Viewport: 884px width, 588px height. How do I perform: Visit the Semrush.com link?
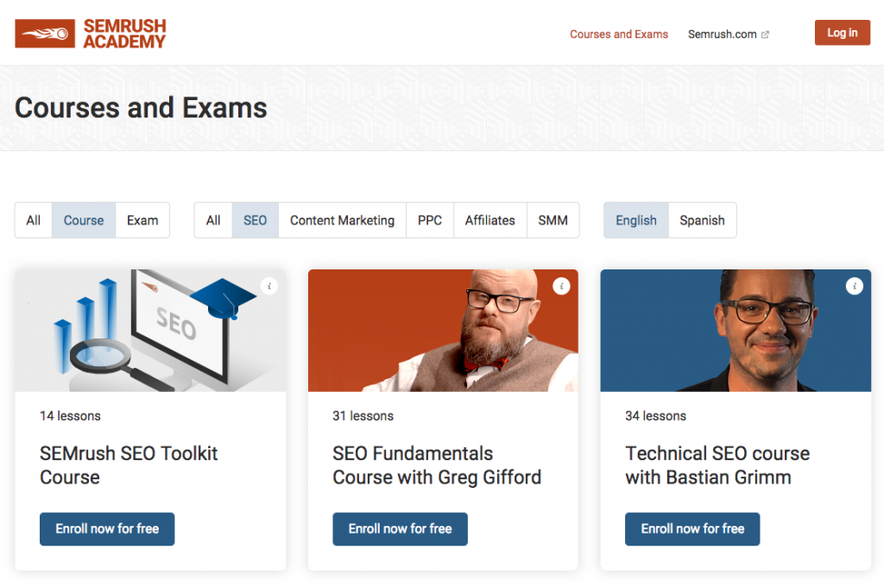(x=723, y=35)
